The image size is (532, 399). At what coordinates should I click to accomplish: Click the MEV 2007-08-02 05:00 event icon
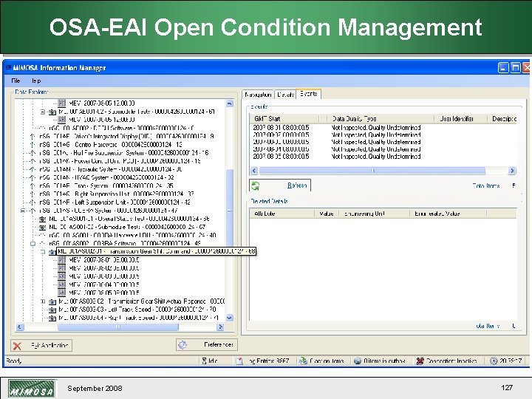click(62, 268)
